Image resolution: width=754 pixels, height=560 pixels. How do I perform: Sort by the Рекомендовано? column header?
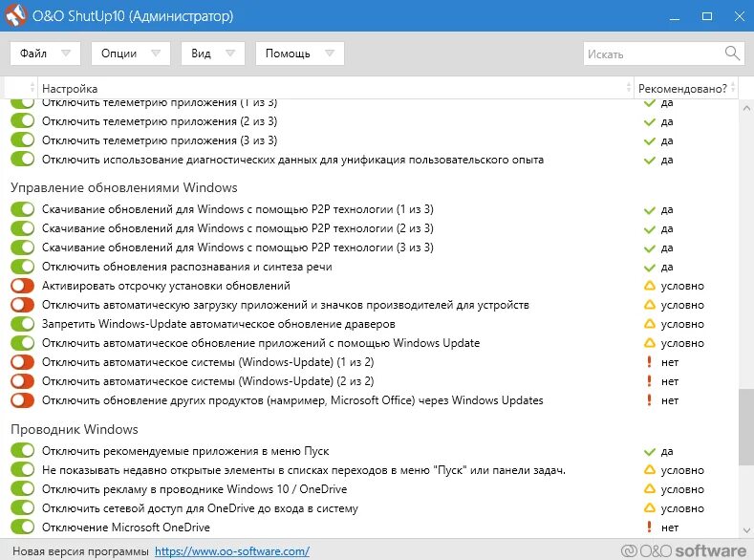click(686, 88)
